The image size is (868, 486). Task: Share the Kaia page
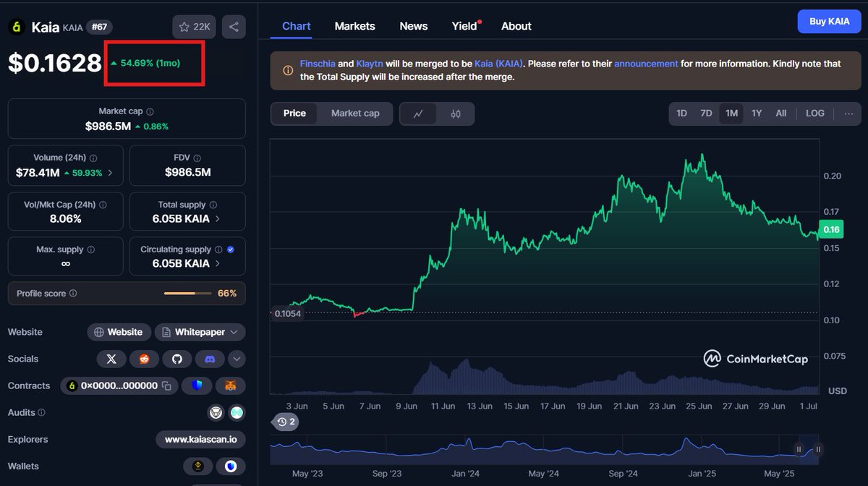(x=234, y=27)
